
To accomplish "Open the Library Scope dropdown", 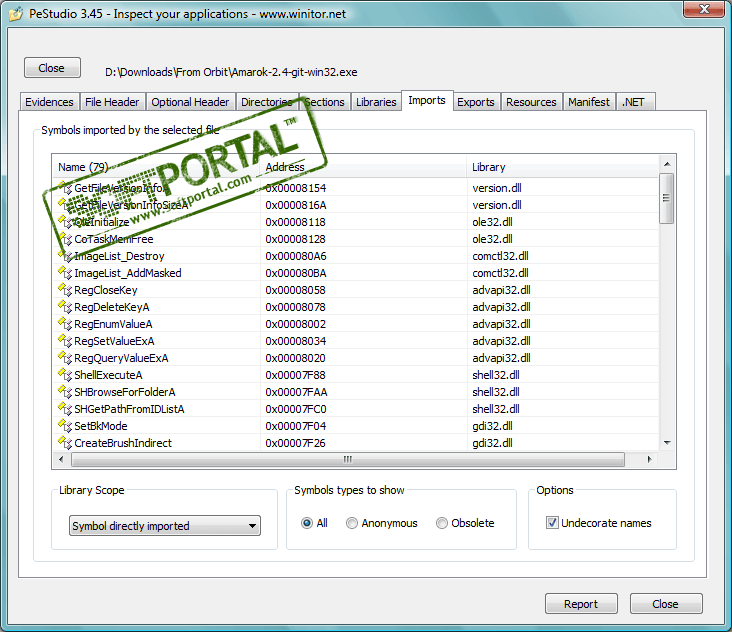I will (165, 526).
